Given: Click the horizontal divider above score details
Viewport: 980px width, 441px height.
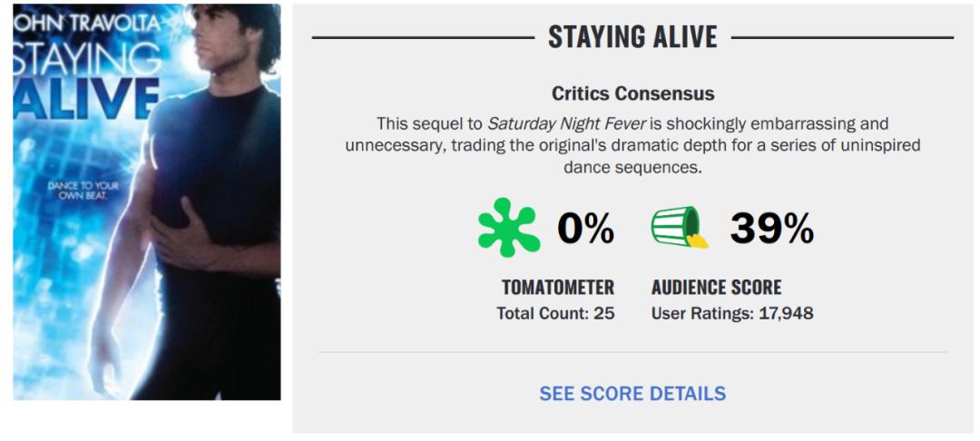Looking at the screenshot, I should [632, 352].
